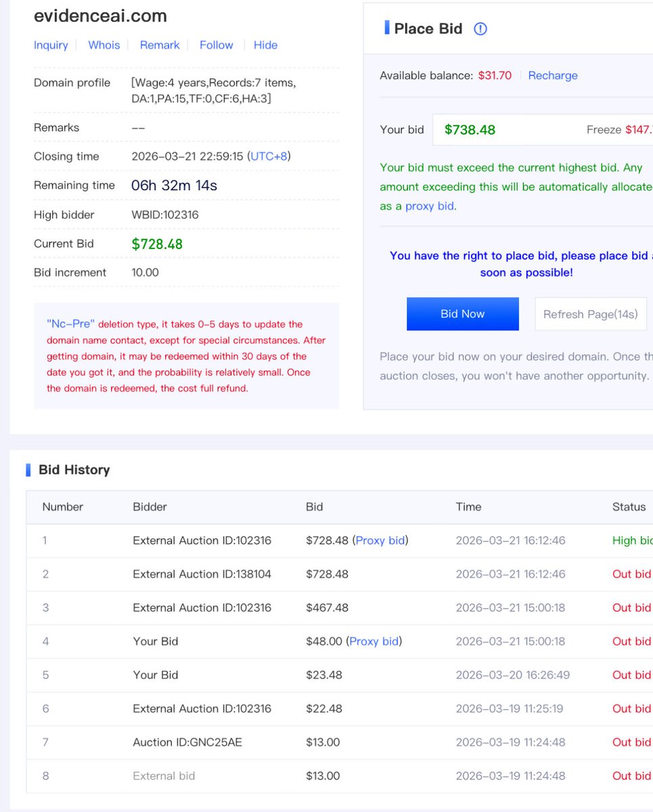Click closing time 2026-03-21 22:59:15
653x812 pixels.
coord(187,156)
